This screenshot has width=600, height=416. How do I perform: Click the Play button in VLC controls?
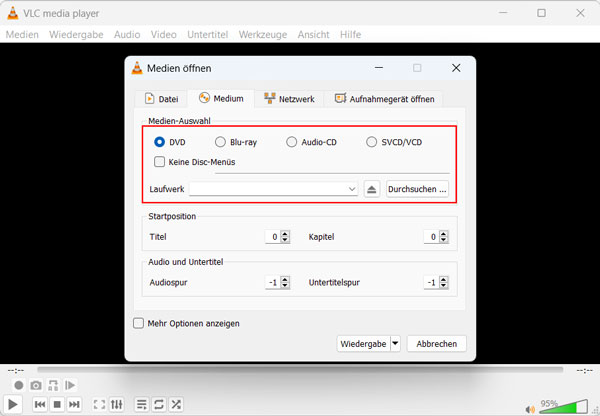pos(12,404)
